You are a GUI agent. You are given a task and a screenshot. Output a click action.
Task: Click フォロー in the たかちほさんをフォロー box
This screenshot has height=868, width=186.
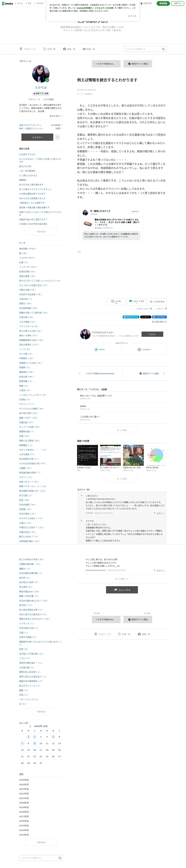pos(152,334)
